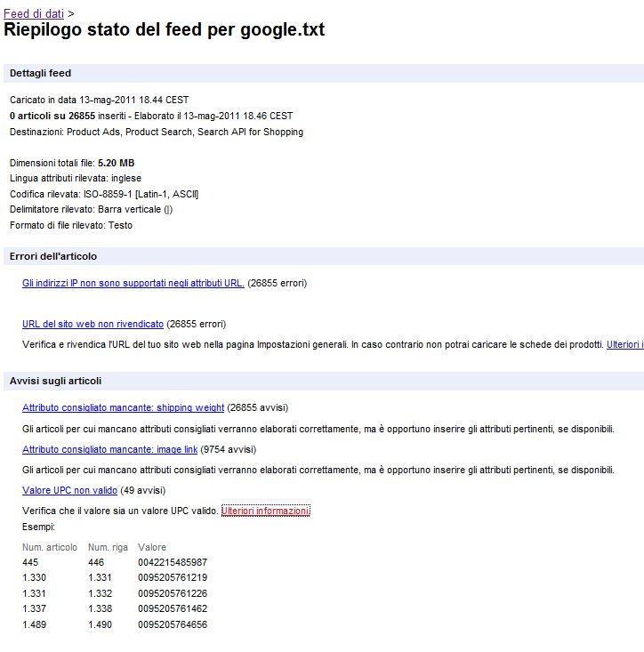
Task: Click 'Delimitatore rilevato: Barra verticale' line
Action: click(91, 209)
